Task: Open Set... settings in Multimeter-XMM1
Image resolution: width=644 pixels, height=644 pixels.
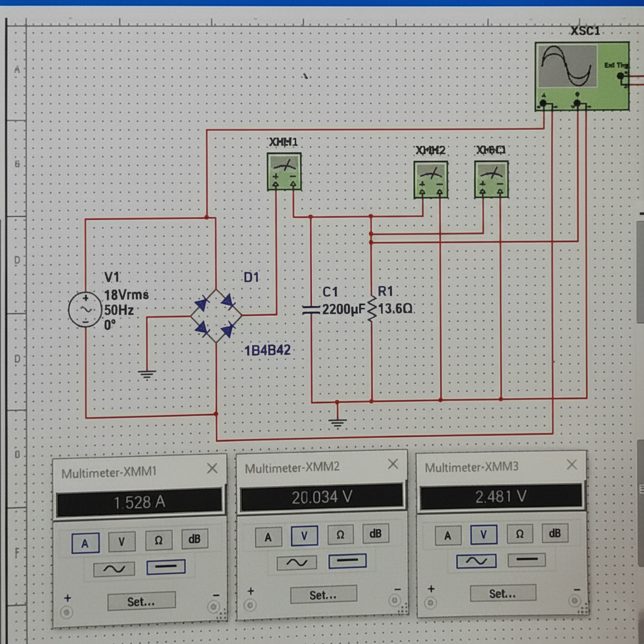Action: pyautogui.click(x=141, y=602)
